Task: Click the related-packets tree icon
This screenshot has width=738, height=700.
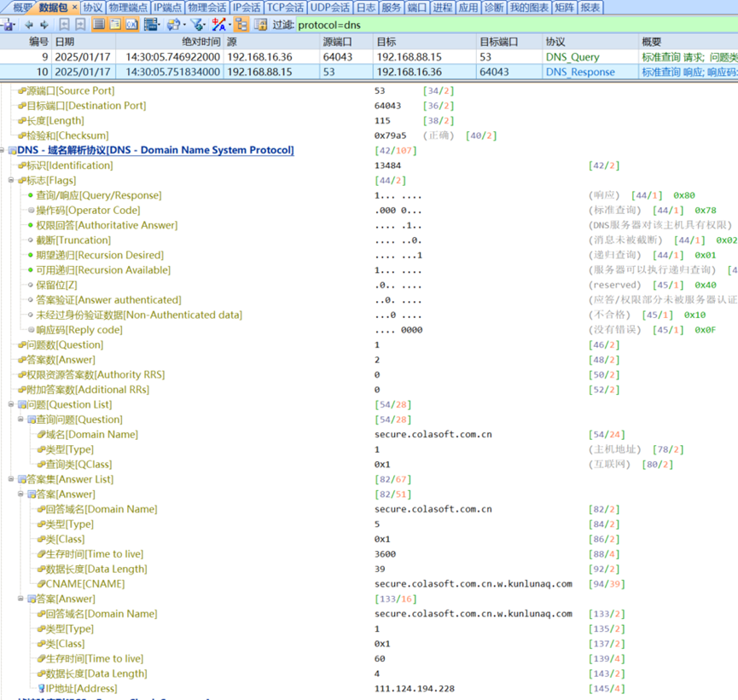Action: [241, 25]
